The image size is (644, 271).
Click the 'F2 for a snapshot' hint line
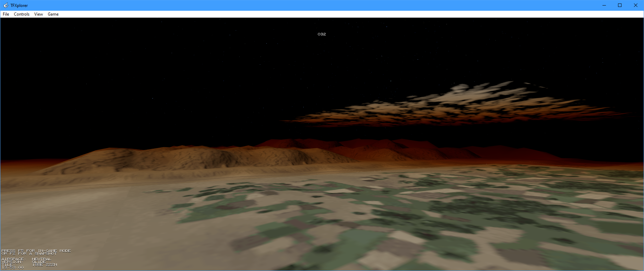(29, 254)
